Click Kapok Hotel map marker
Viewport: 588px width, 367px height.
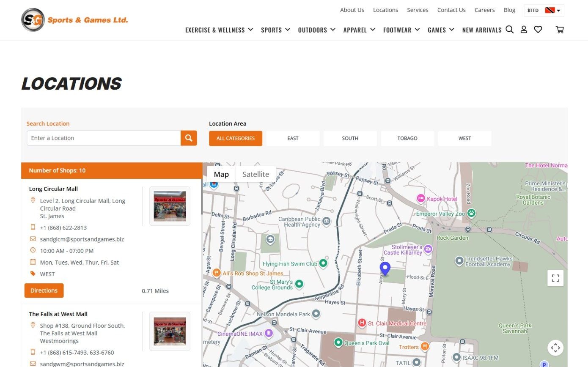pyautogui.click(x=420, y=198)
